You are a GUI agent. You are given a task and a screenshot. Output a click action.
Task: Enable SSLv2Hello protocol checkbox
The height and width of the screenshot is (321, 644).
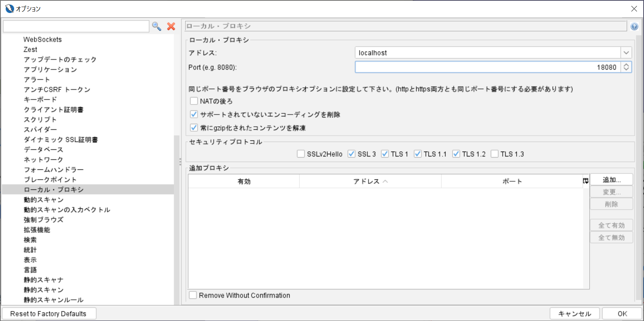[x=301, y=154]
